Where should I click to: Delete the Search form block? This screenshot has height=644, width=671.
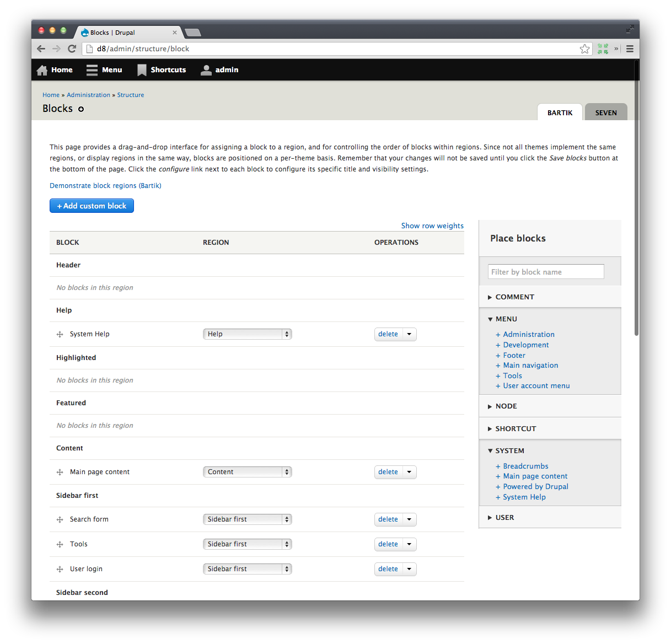388,519
